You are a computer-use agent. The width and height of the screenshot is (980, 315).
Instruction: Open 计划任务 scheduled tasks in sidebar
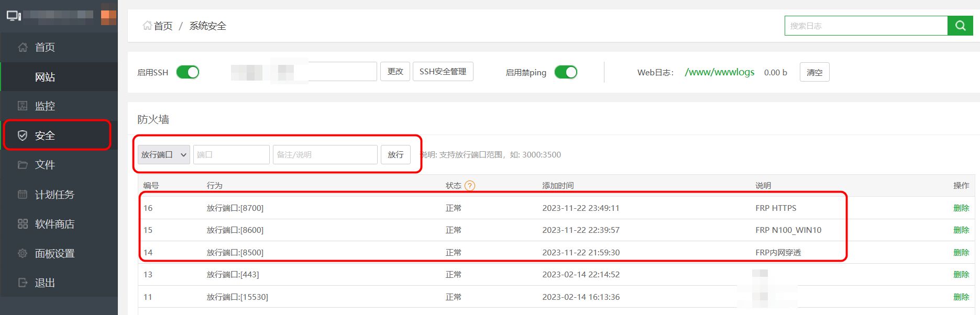(54, 195)
